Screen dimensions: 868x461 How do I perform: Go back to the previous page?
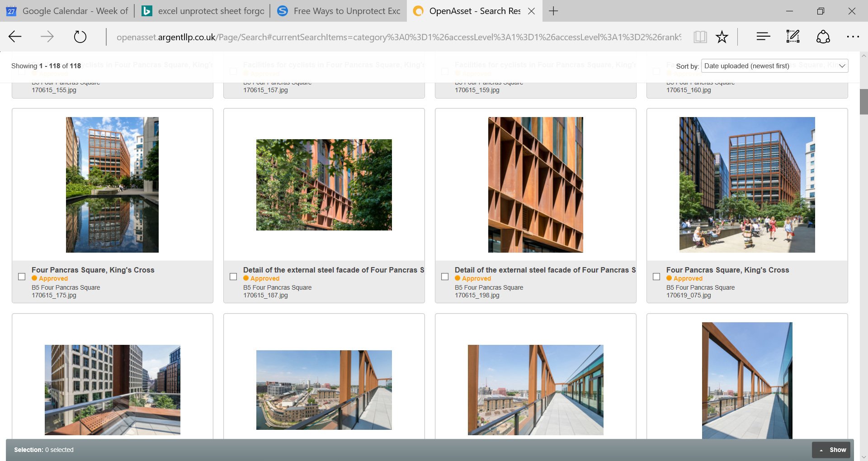pos(15,37)
